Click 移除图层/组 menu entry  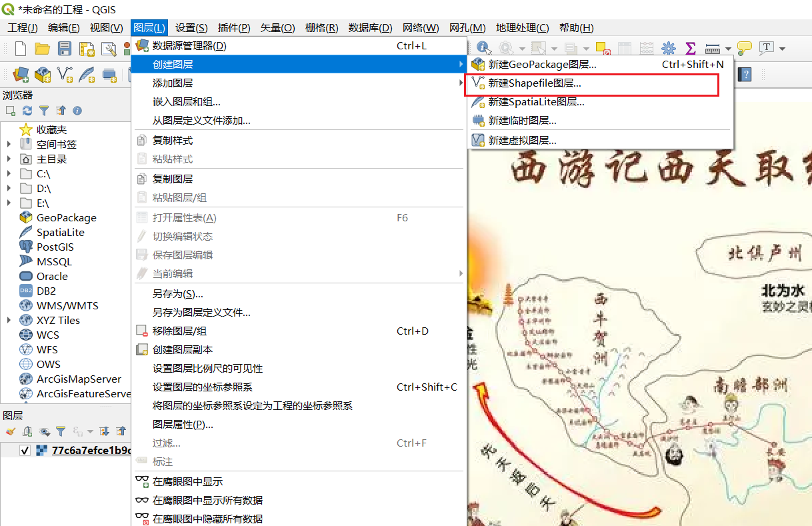[x=299, y=331]
